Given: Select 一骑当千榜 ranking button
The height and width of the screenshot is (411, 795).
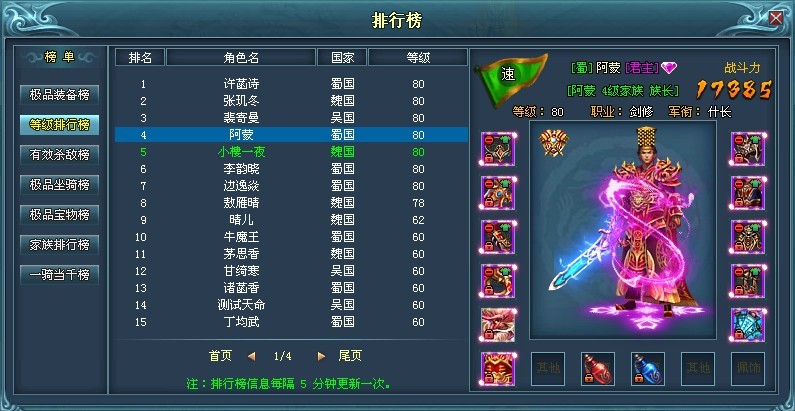Looking at the screenshot, I should 59,275.
